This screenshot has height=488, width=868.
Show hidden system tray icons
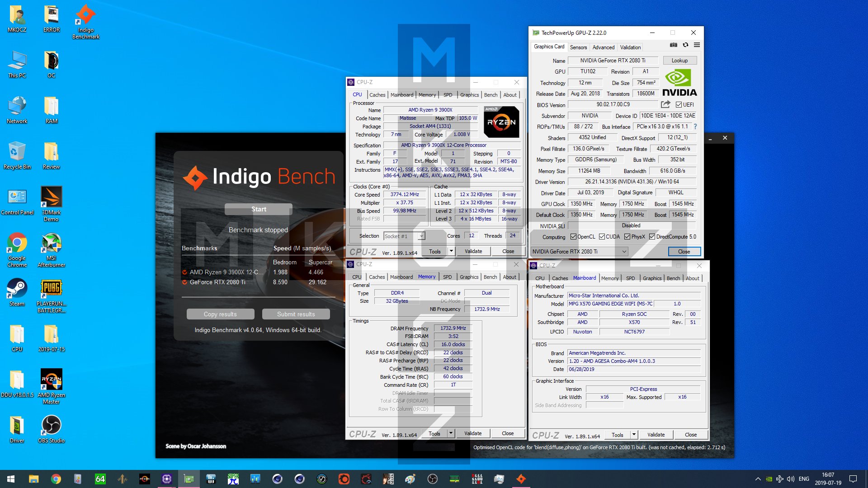(x=758, y=479)
